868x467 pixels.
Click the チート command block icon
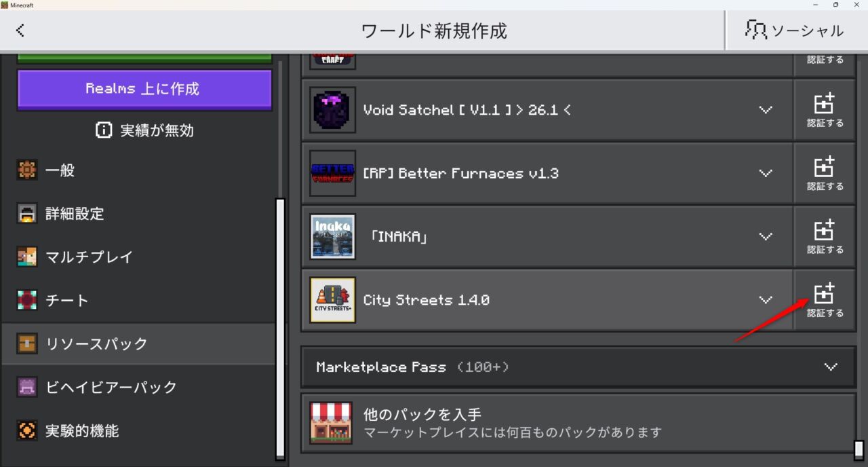pyautogui.click(x=27, y=301)
